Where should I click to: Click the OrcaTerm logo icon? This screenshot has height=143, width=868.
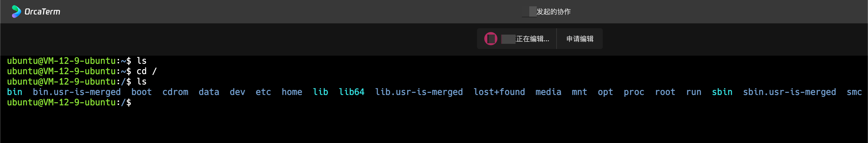pos(16,12)
